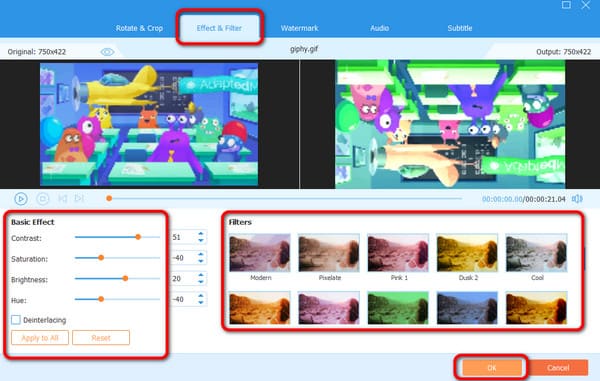Click the Apply to All button
The height and width of the screenshot is (381, 600).
click(40, 338)
